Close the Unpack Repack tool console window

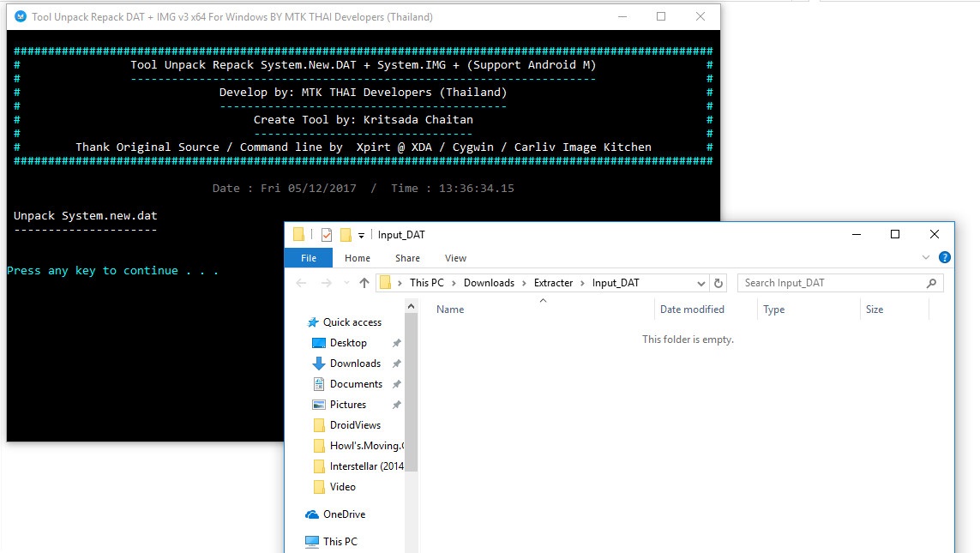700,17
